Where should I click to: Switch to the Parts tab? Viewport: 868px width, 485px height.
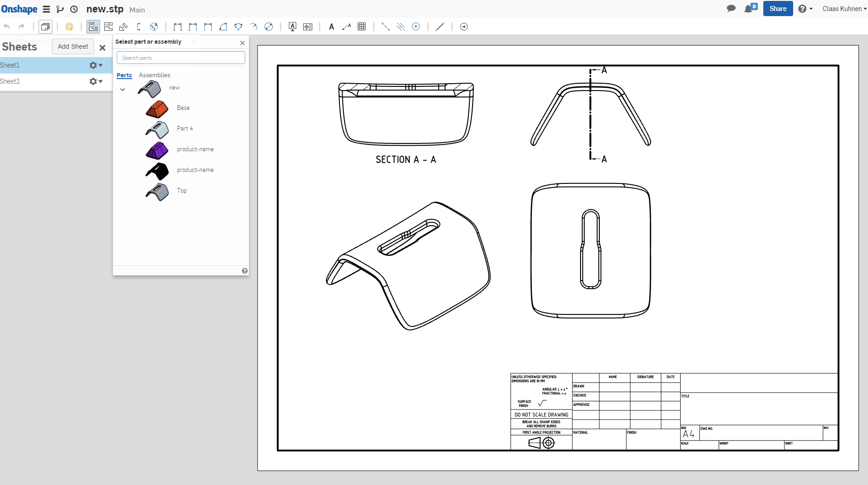(x=124, y=75)
